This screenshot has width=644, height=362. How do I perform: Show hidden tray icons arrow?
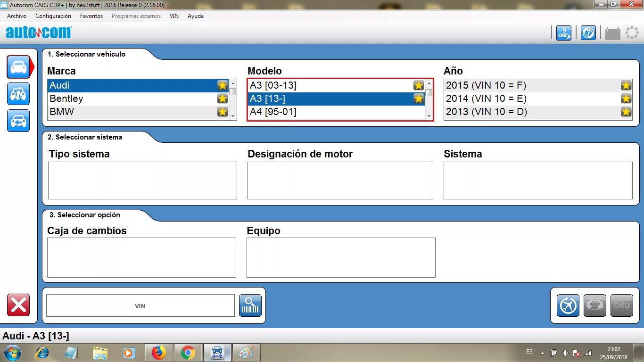pos(542,353)
